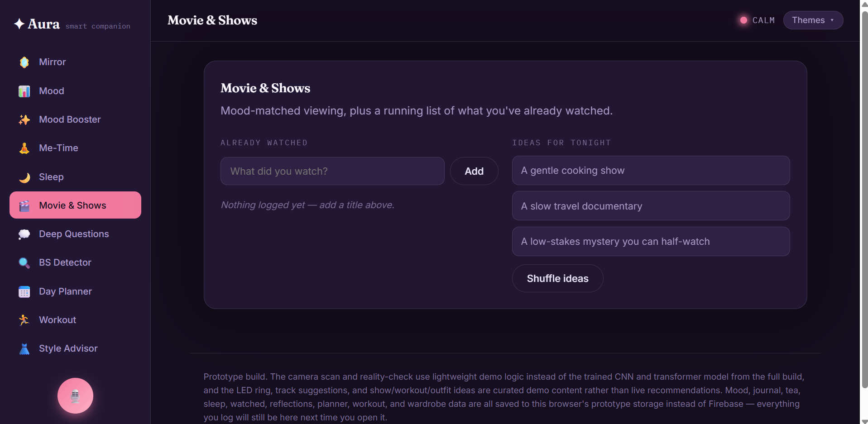Click the Mood Booster sparkle icon

pos(24,119)
